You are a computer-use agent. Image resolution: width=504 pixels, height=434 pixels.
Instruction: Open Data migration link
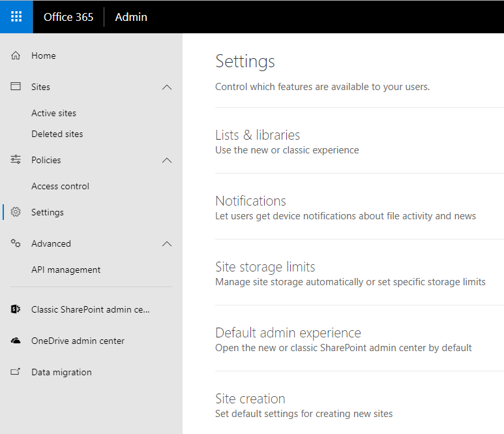[61, 372]
